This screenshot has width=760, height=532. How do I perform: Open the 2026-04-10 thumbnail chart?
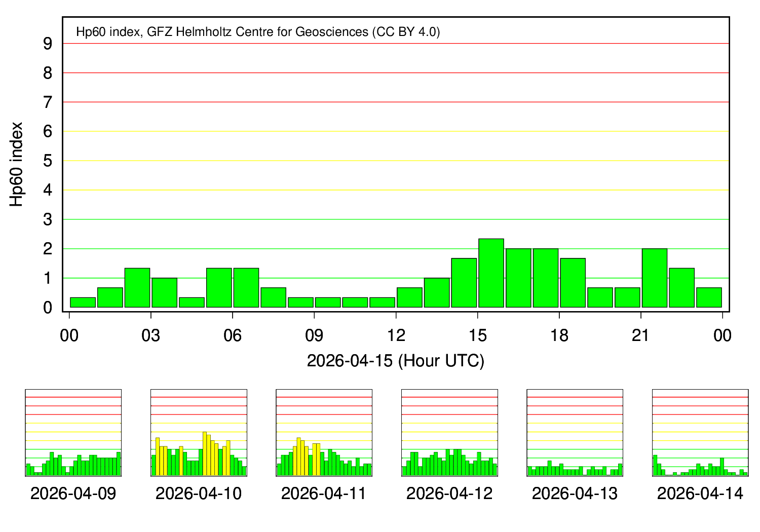(199, 433)
